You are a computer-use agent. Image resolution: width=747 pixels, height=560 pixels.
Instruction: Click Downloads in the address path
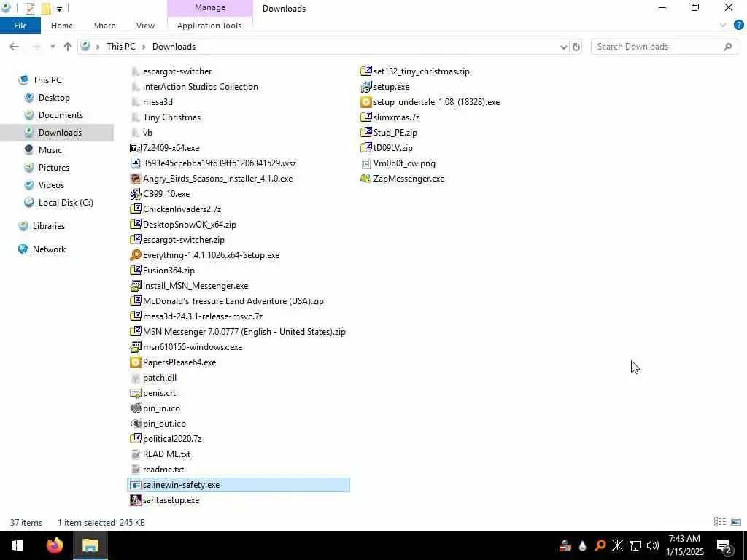174,47
